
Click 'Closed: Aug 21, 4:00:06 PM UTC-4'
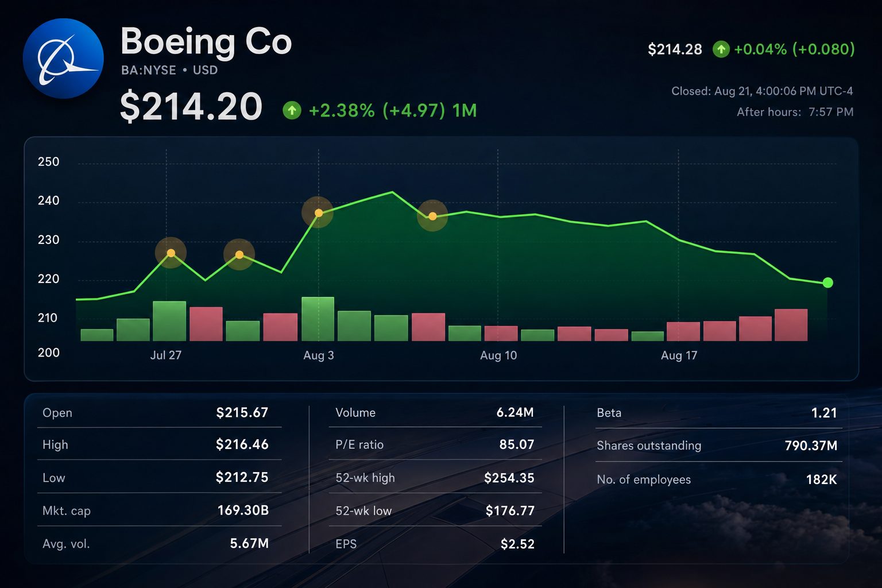[762, 91]
